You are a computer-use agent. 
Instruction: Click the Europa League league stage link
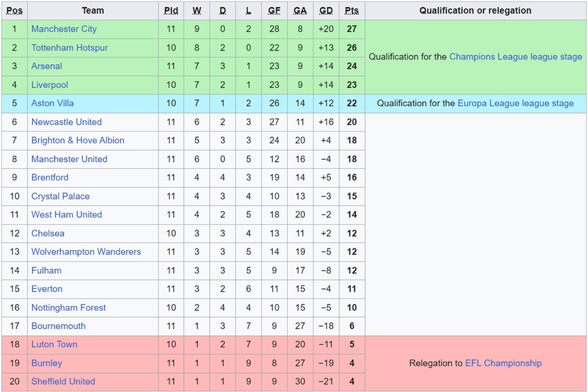click(x=516, y=103)
